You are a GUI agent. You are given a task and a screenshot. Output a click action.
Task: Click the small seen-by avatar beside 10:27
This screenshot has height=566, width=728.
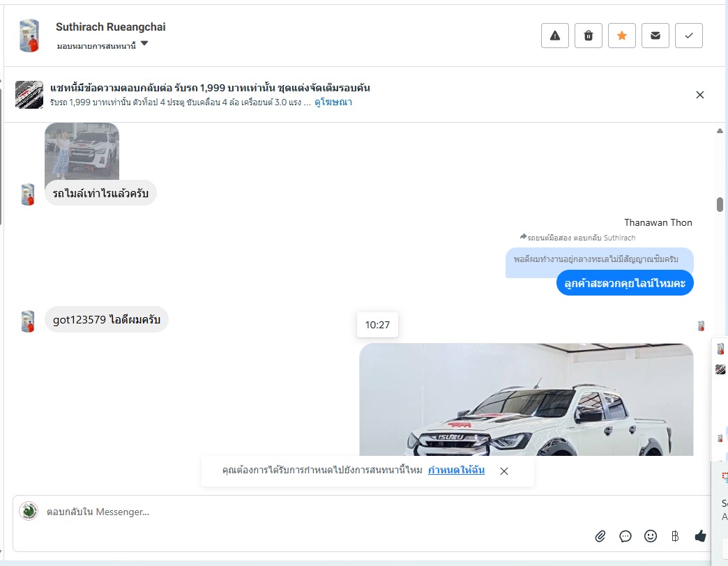(x=701, y=326)
